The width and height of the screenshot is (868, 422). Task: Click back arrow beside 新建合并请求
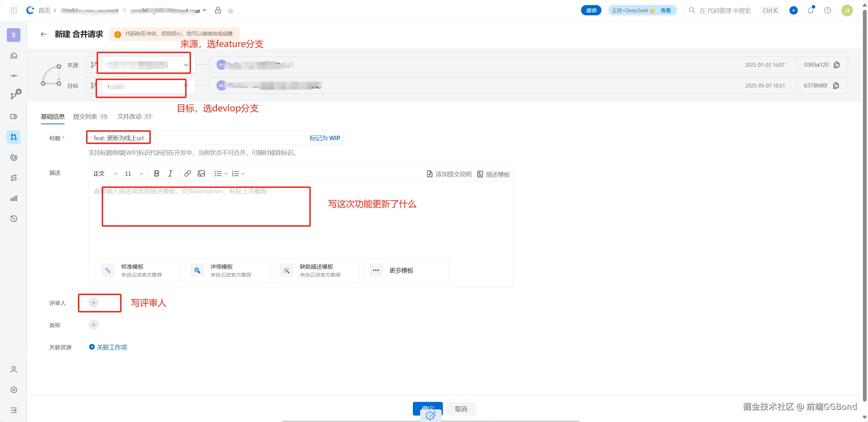(44, 34)
